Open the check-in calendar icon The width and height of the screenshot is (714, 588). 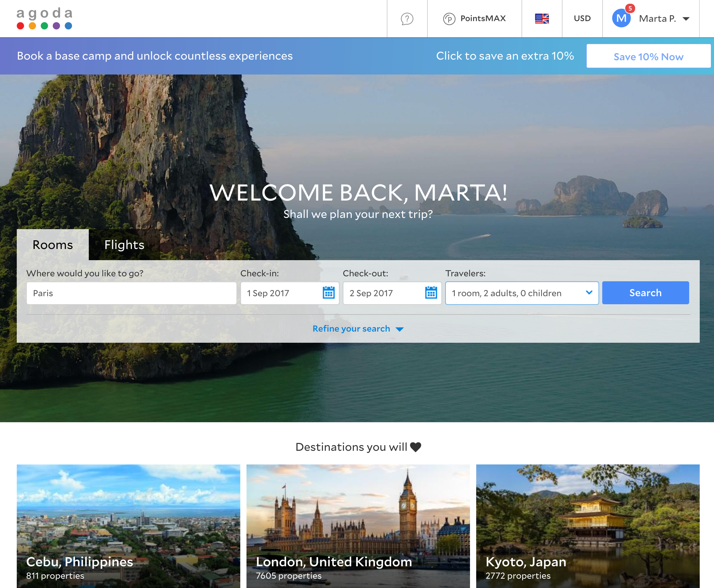point(328,293)
